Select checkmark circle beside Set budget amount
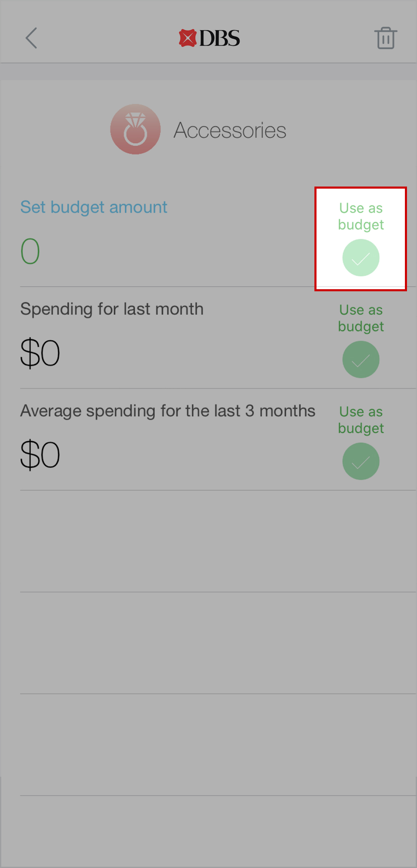 click(x=361, y=258)
